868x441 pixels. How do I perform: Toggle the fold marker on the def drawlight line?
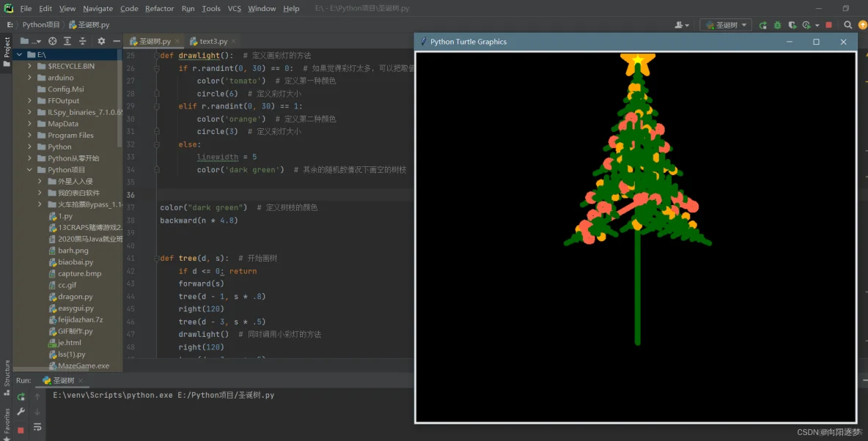157,56
